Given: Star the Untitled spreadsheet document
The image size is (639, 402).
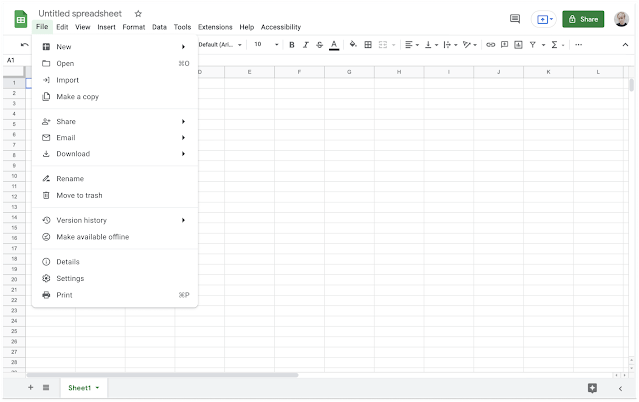Looking at the screenshot, I should pyautogui.click(x=138, y=14).
